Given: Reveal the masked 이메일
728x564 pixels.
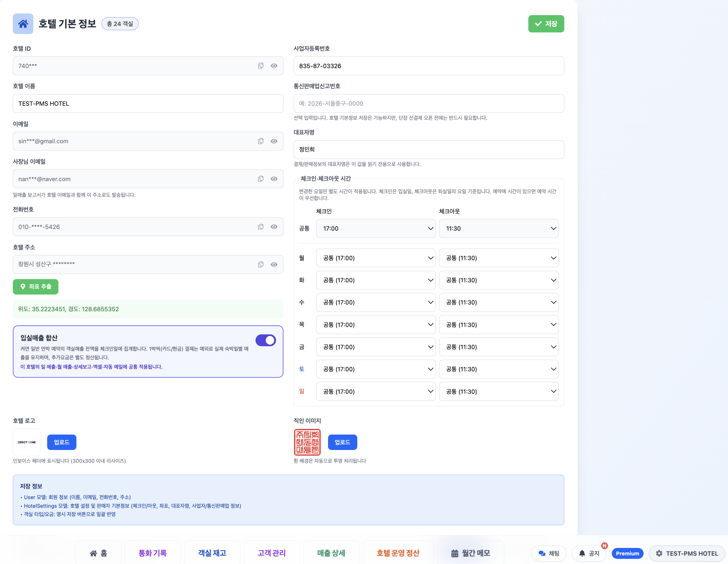Looking at the screenshot, I should (274, 141).
